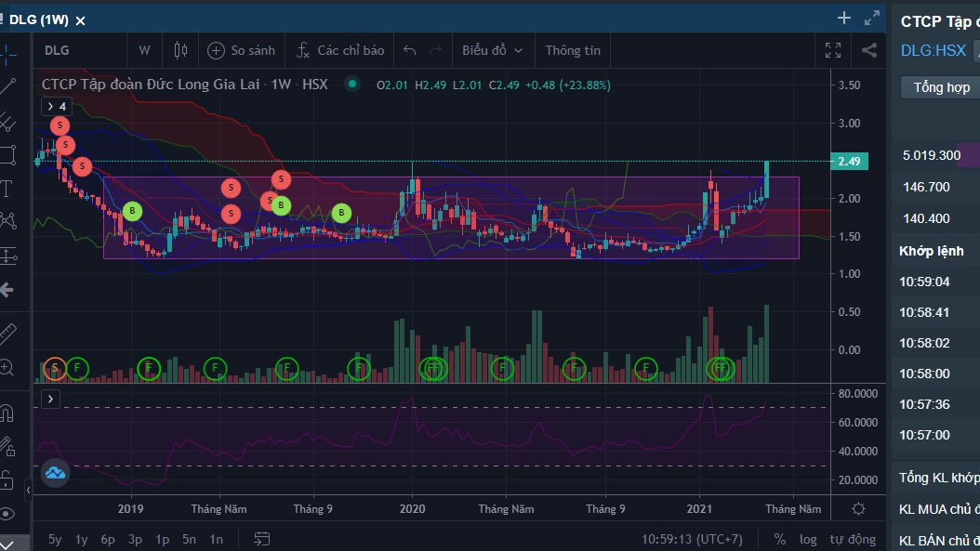
Task: Set time range to 5y
Action: [55, 539]
